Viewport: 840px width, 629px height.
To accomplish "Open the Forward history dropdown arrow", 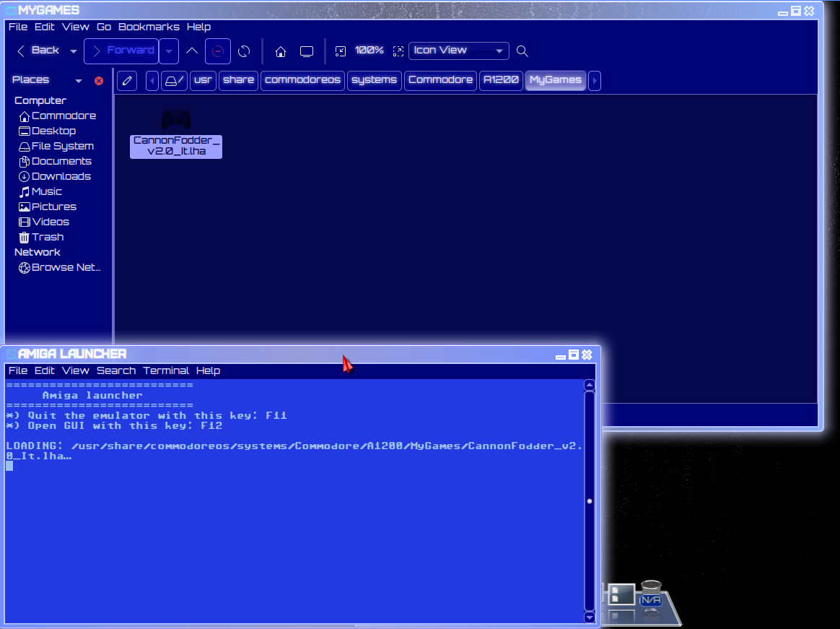I will pos(169,51).
